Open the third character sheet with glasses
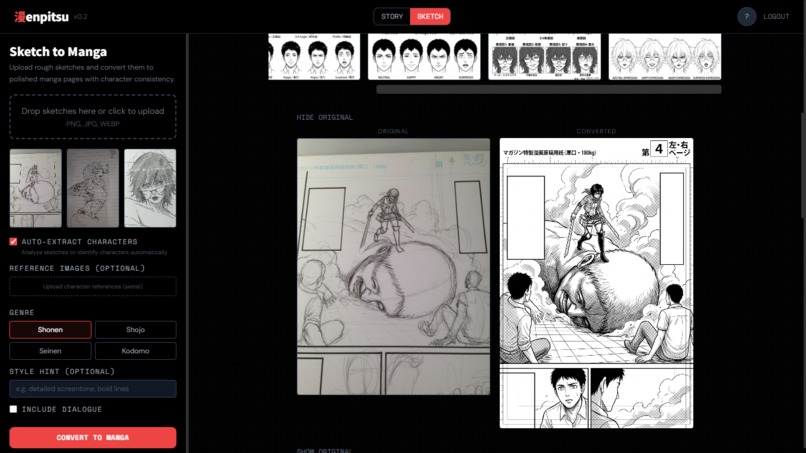This screenshot has width=806, height=453. (x=544, y=57)
